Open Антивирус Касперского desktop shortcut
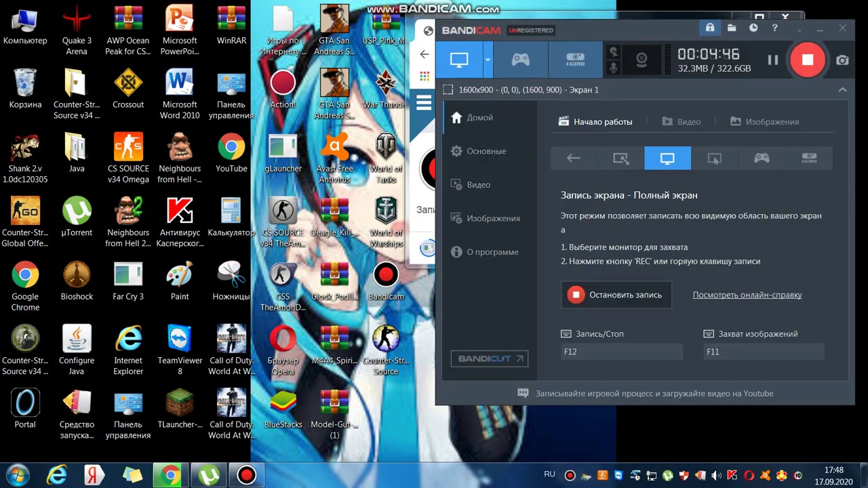 pyautogui.click(x=180, y=222)
